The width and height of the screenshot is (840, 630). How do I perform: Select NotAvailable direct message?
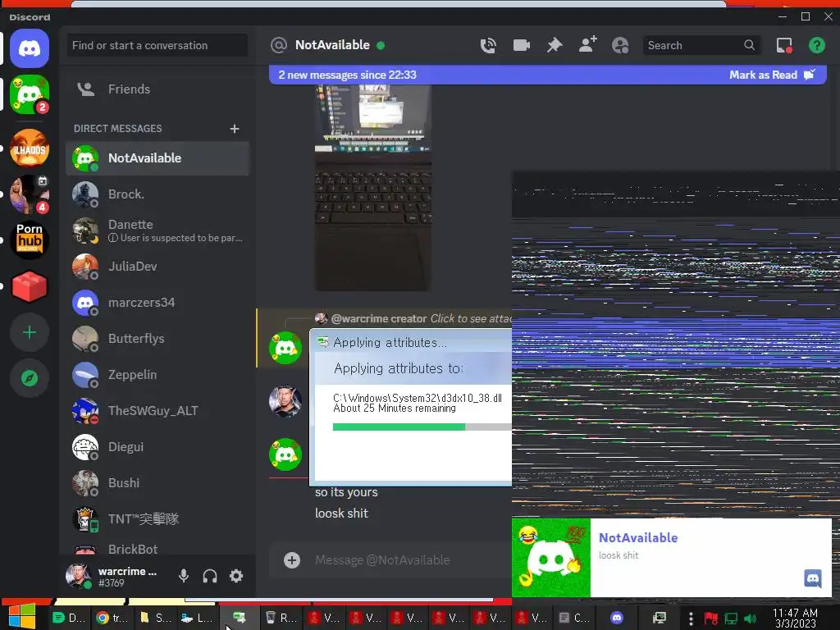(157, 158)
